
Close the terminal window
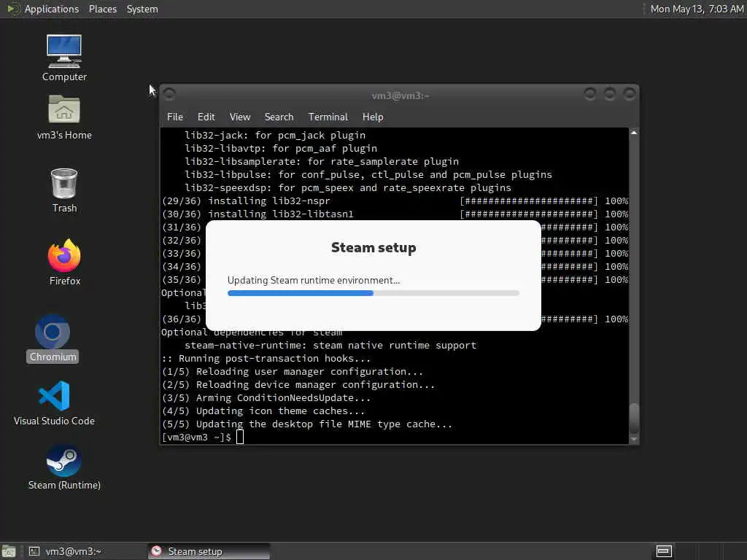pos(630,94)
